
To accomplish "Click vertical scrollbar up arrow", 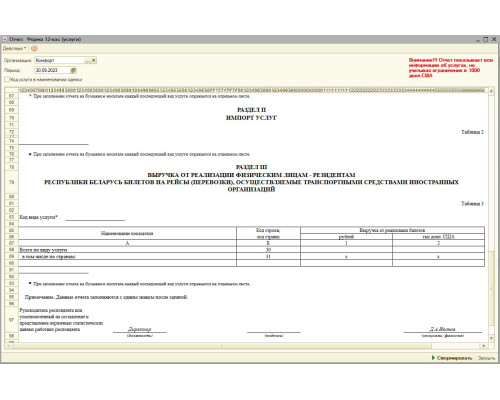I will pyautogui.click(x=491, y=91).
